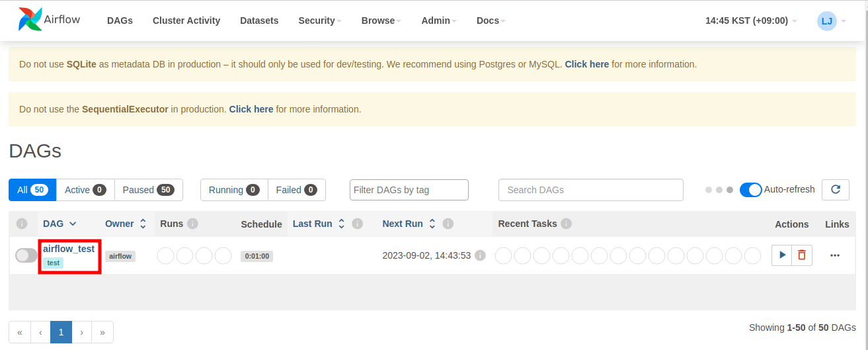Click the 0:01:00 schedule badge

coord(256,256)
